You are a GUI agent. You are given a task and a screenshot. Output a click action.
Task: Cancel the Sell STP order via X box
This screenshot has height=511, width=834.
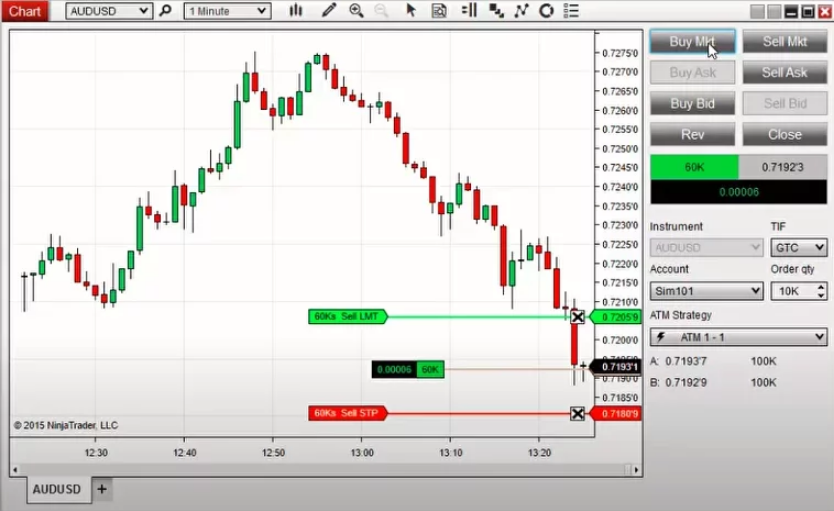point(577,413)
